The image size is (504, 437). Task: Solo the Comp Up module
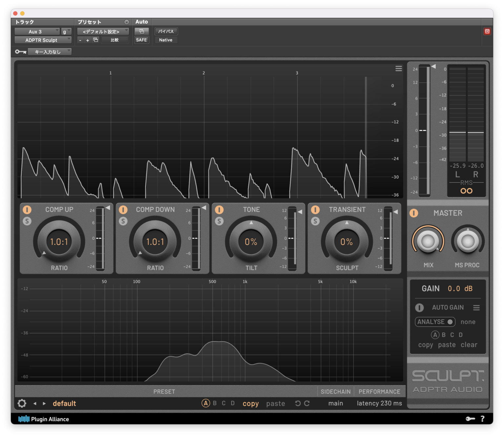coord(27,221)
